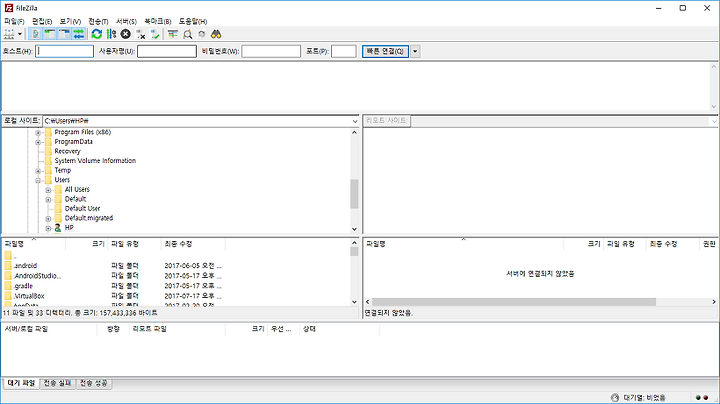Open the 파일(F) menu

tap(14, 22)
